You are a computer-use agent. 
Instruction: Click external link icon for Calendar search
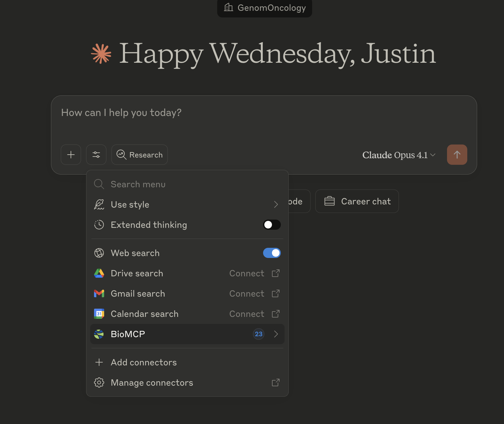[x=276, y=314]
